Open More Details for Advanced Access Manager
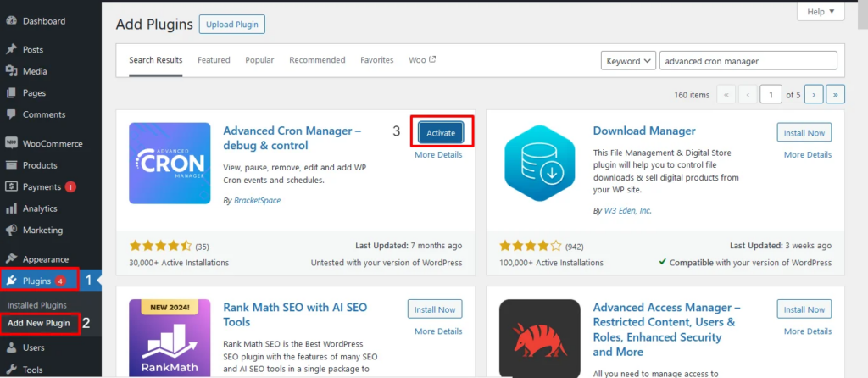Screen dimensions: 868x378 coord(808,331)
